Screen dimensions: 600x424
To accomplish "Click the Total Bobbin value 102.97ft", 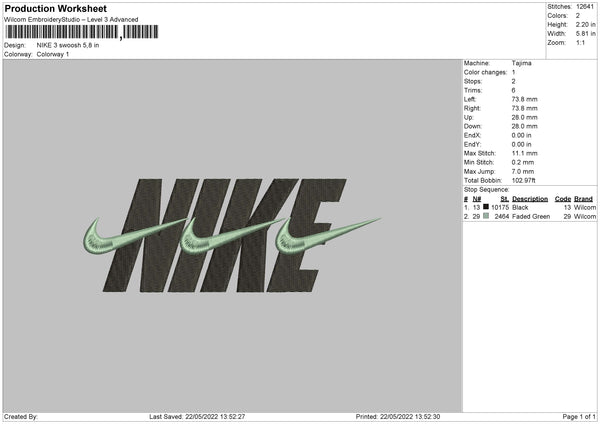I will coord(523,181).
